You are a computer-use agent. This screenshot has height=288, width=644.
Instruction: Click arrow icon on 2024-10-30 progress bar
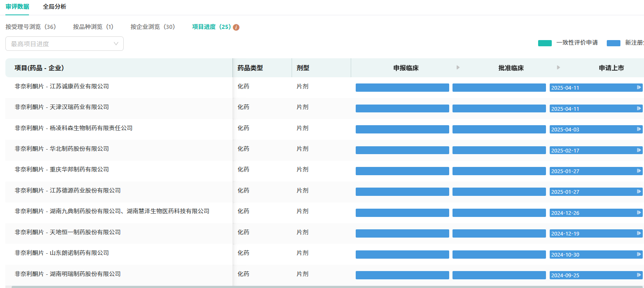point(639,255)
